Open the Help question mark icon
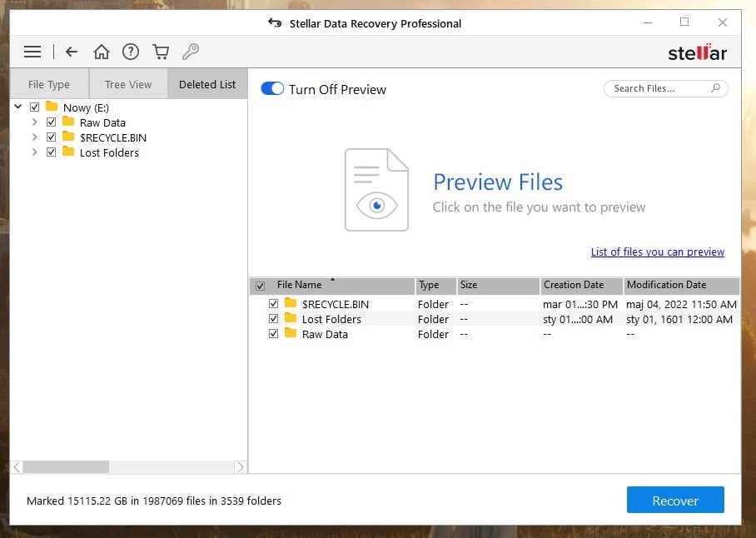 pyautogui.click(x=131, y=52)
